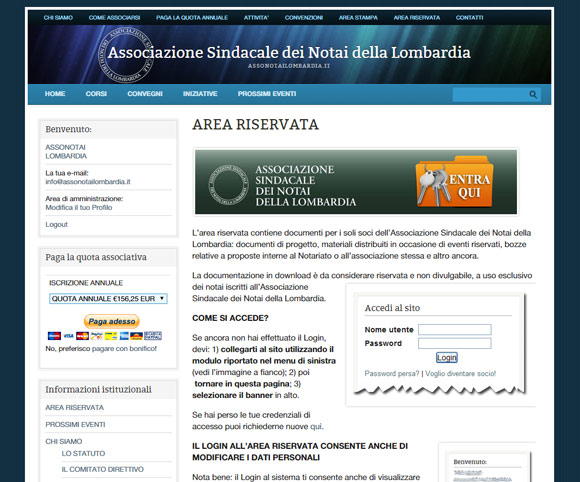This screenshot has width=580, height=482.
Task: Click the Modifica il tuo Profilo link
Action: click(x=79, y=208)
